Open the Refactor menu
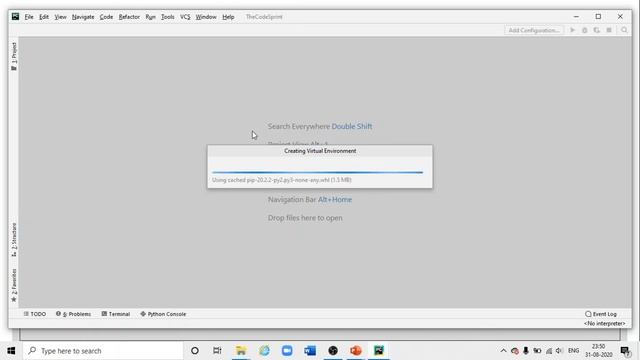The height and width of the screenshot is (360, 640). point(129,17)
